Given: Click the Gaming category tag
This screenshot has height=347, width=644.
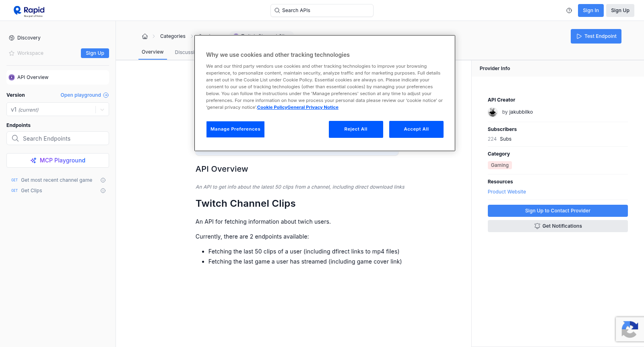Looking at the screenshot, I should tap(500, 165).
